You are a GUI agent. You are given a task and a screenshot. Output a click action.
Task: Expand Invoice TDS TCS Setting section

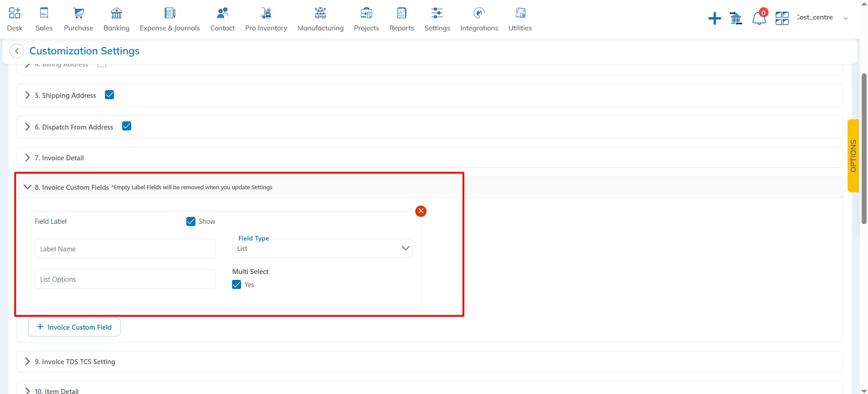(75, 361)
